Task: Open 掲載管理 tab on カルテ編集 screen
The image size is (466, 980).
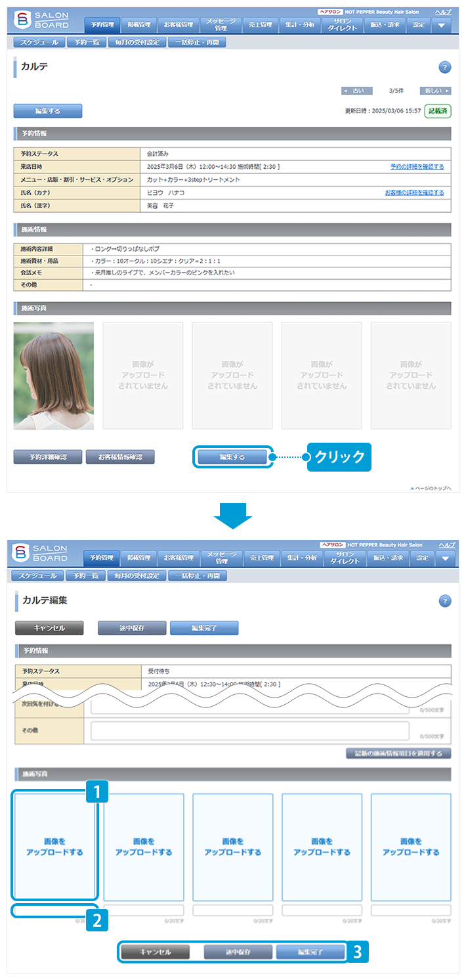Action: point(138,558)
